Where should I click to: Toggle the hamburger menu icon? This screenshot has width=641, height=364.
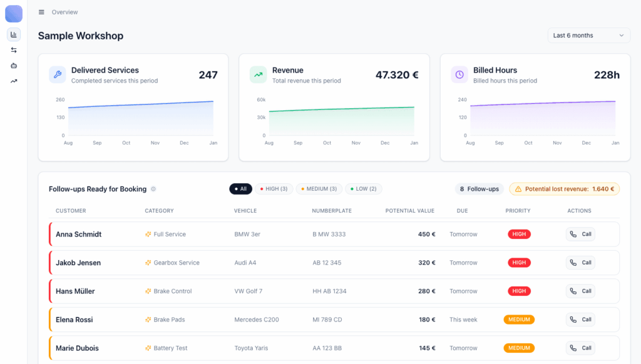[x=41, y=12]
